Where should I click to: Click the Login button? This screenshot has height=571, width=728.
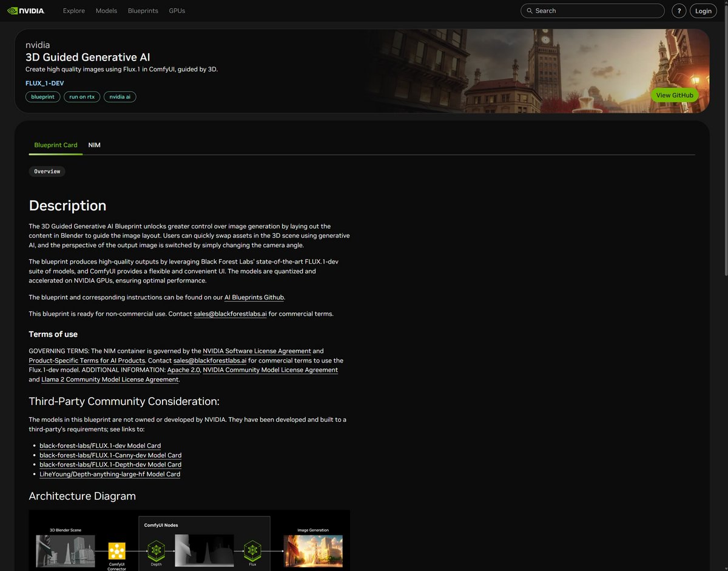click(x=703, y=11)
